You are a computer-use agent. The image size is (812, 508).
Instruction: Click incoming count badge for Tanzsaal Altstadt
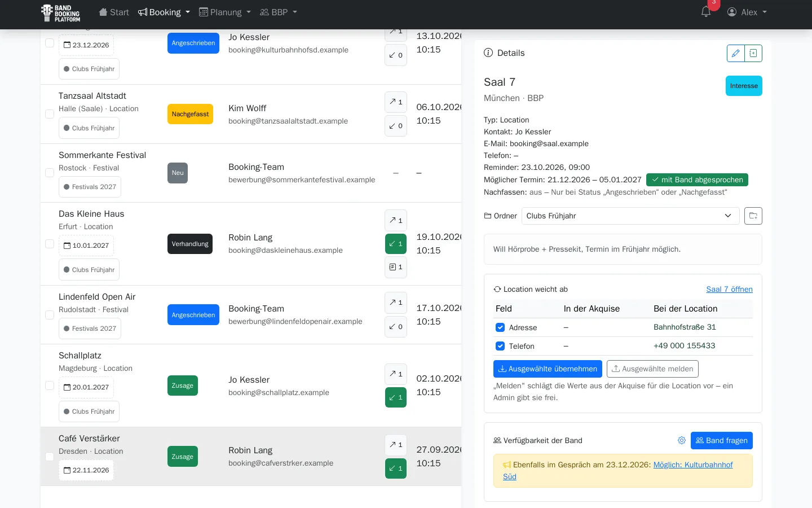[396, 126]
